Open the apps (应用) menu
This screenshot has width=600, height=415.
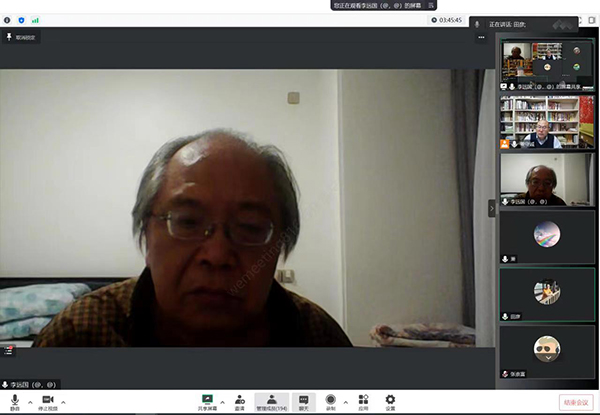click(x=363, y=402)
